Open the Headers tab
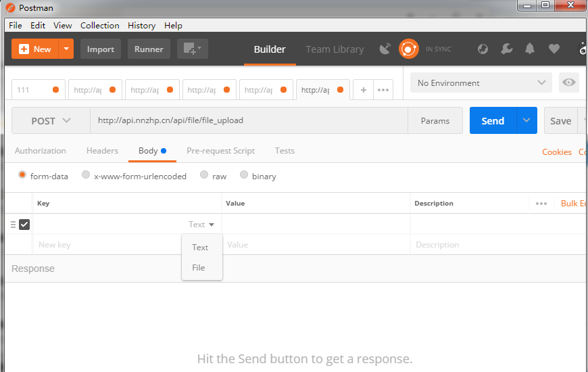This screenshot has width=588, height=372. (102, 151)
